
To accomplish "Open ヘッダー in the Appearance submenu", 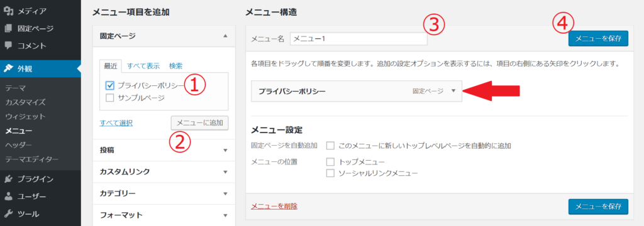I will [18, 145].
